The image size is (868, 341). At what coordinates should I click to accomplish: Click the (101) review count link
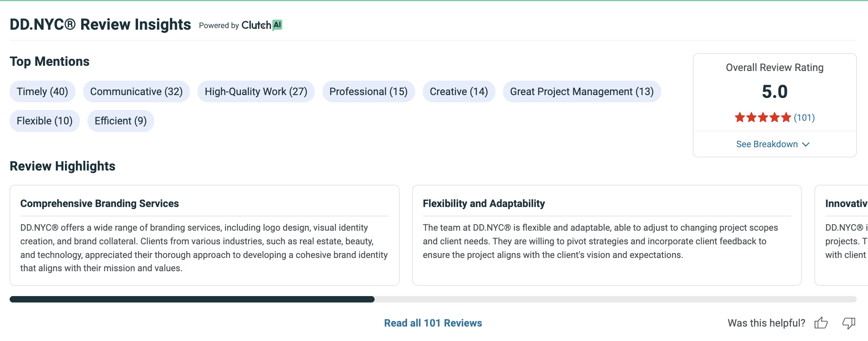[x=804, y=118]
